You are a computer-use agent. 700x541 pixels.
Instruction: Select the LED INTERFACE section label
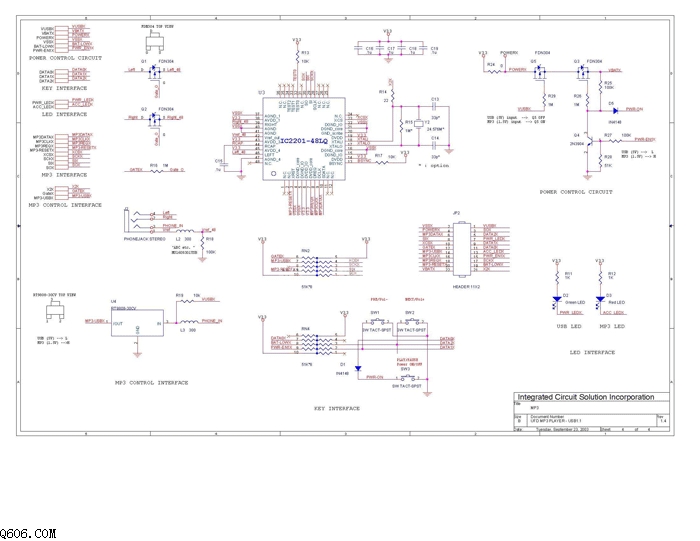(592, 352)
